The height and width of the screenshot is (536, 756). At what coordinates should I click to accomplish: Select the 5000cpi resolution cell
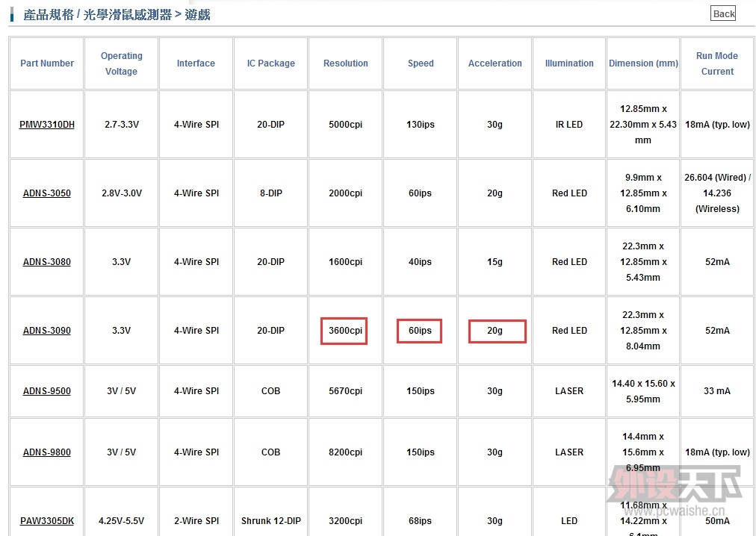[x=345, y=125]
